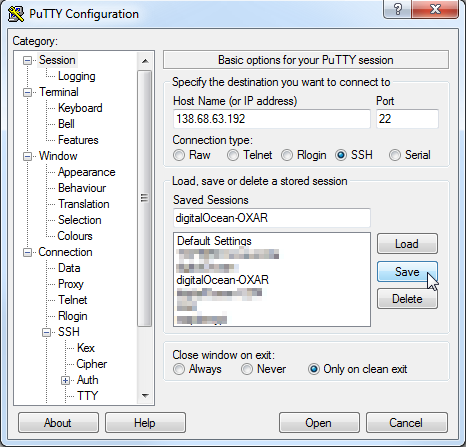Click the PuTTY icon in the title bar

coord(16,14)
